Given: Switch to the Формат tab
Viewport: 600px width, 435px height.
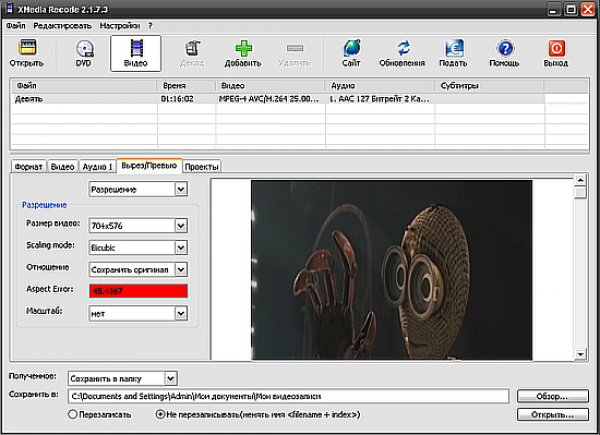Looking at the screenshot, I should coord(28,166).
